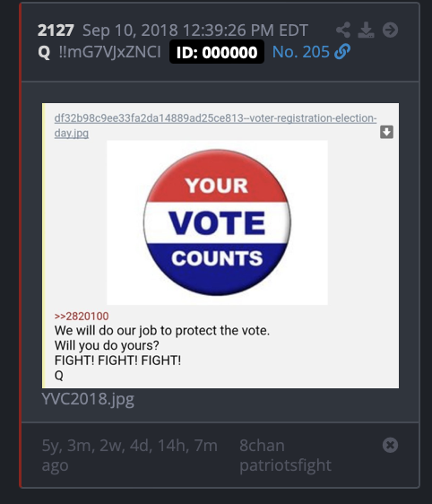Click the post number 2127
Image resolution: width=432 pixels, height=504 pixels.
56,30
